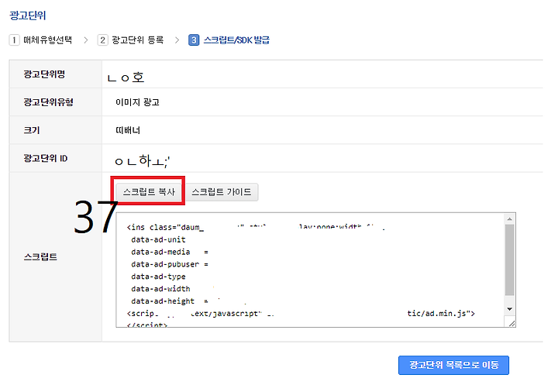Click the data-ad-unit line in script
The height and width of the screenshot is (392, 558).
[158, 239]
